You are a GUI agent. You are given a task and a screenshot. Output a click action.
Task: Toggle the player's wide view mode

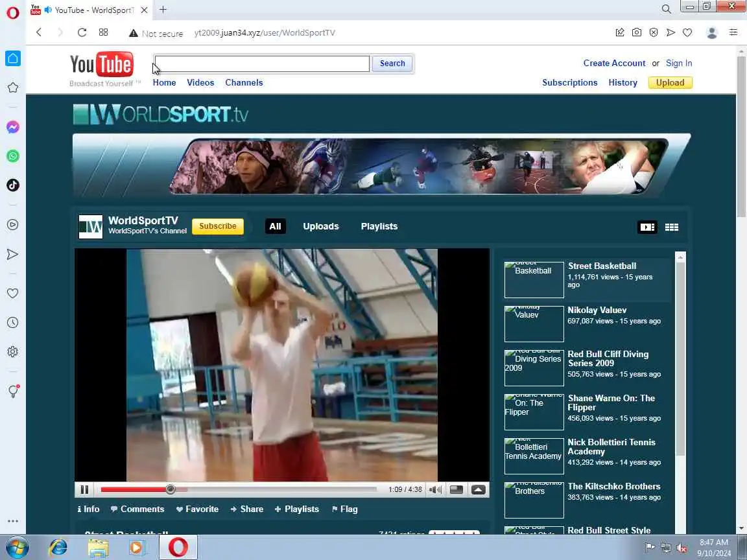(456, 489)
